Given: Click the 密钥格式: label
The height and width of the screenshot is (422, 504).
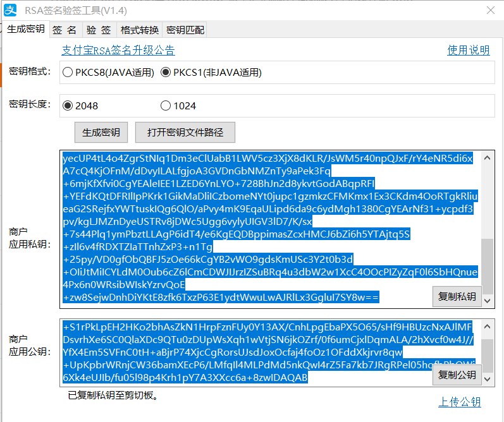Looking at the screenshot, I should pyautogui.click(x=30, y=71).
